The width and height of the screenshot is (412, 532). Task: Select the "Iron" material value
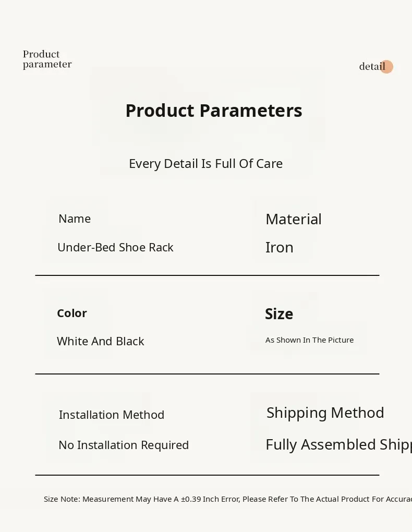pos(279,247)
